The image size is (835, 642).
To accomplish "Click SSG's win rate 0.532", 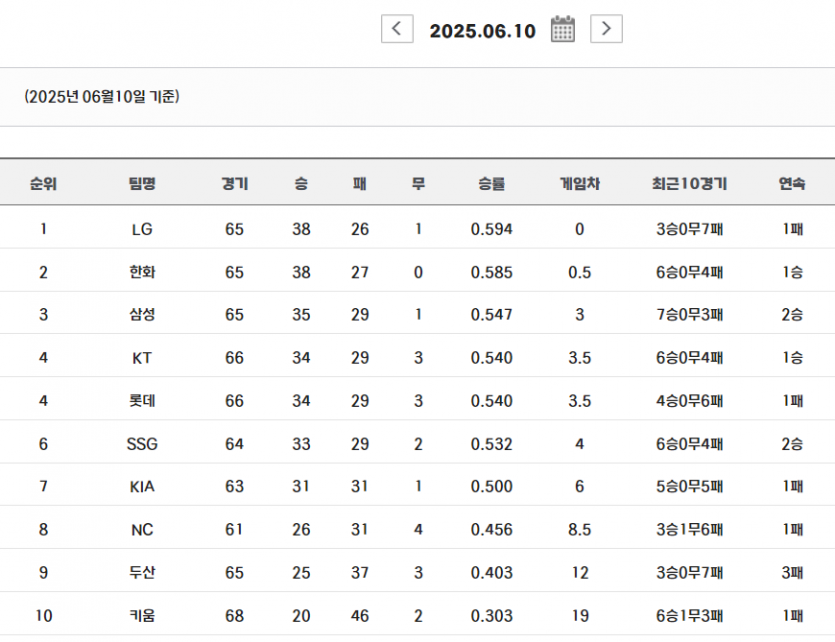I will [x=492, y=444].
